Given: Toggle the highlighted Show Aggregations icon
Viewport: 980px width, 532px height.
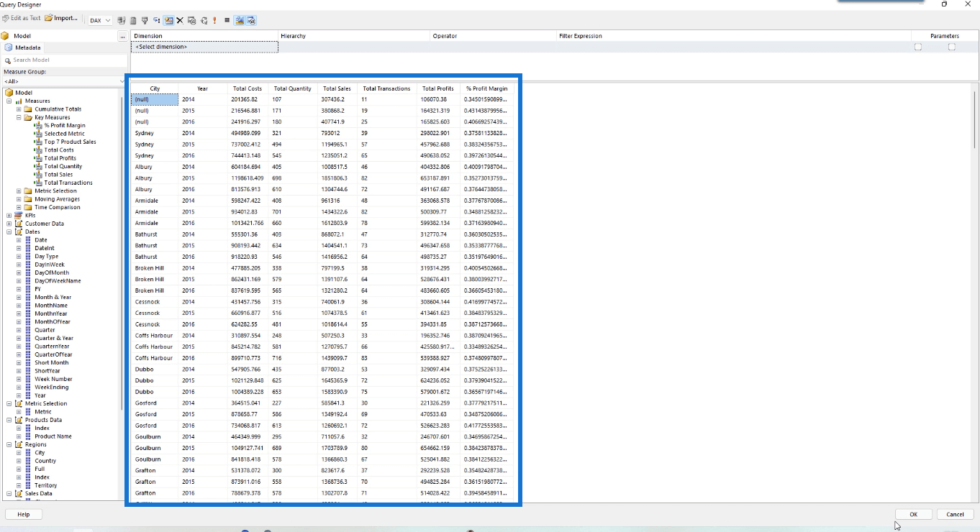Looking at the screenshot, I should click(x=168, y=20).
